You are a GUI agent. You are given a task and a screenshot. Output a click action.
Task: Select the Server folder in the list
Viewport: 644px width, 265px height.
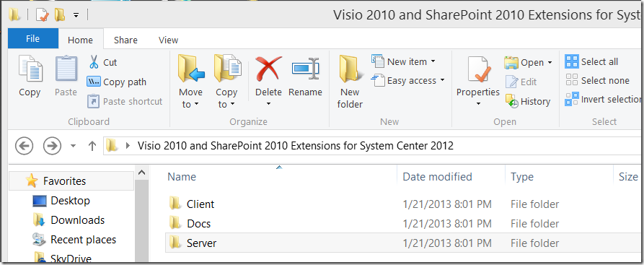(201, 243)
